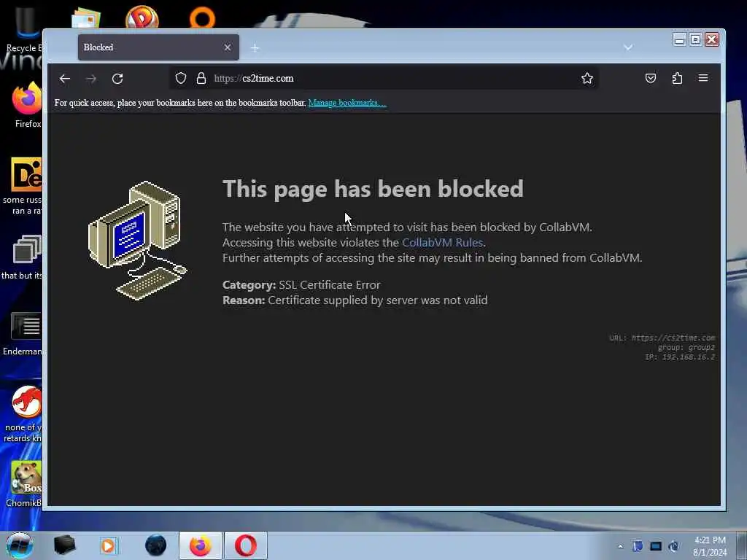Close the Blocked tab
Viewport: 747px width, 560px height.
[228, 47]
